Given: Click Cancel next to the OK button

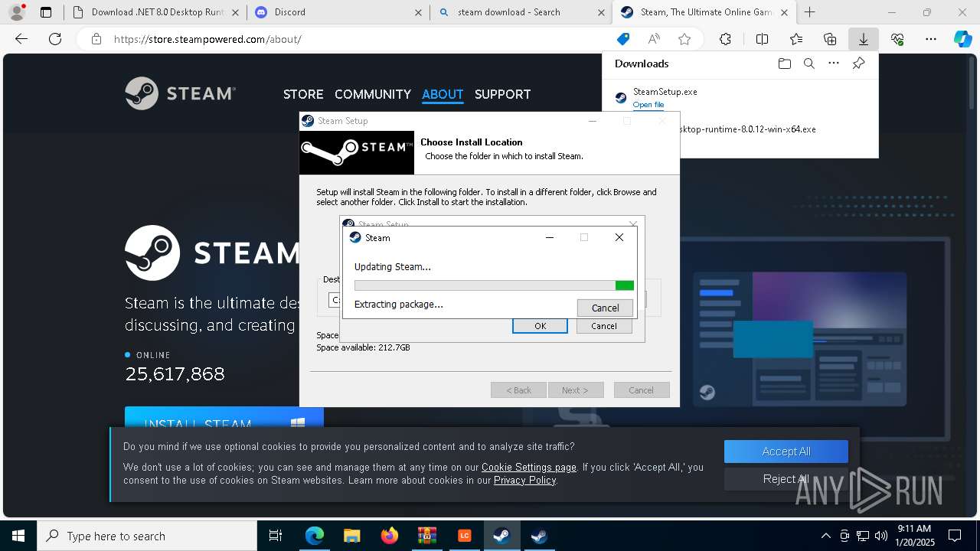Looking at the screenshot, I should (x=603, y=326).
